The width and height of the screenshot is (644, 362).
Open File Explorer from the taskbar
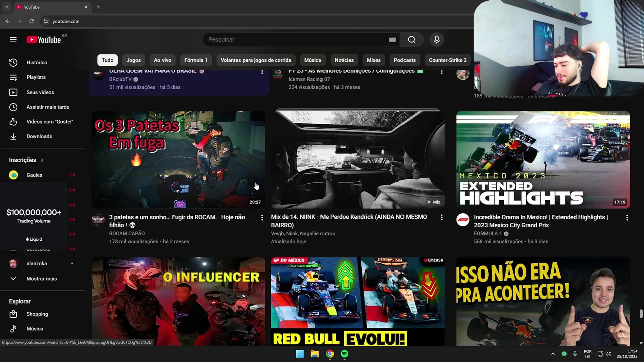click(x=315, y=354)
